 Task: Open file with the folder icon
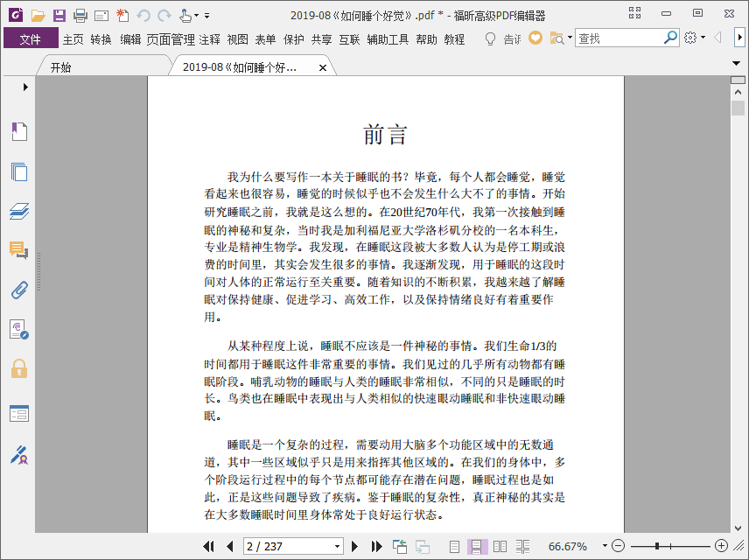pos(38,16)
